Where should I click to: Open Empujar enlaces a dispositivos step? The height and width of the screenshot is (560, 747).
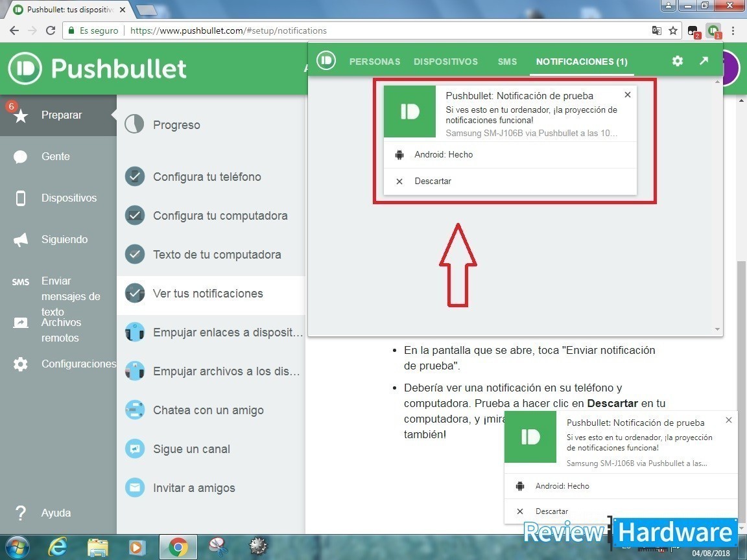point(211,332)
